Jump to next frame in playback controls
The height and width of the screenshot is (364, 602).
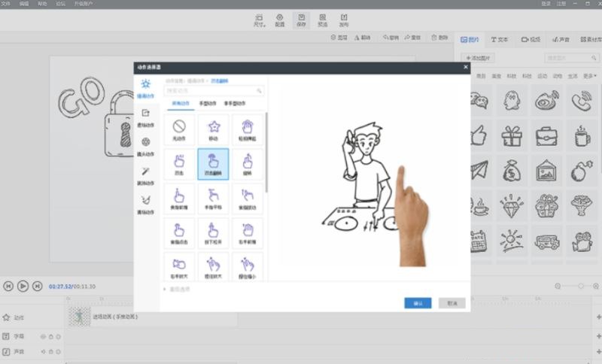click(37, 286)
